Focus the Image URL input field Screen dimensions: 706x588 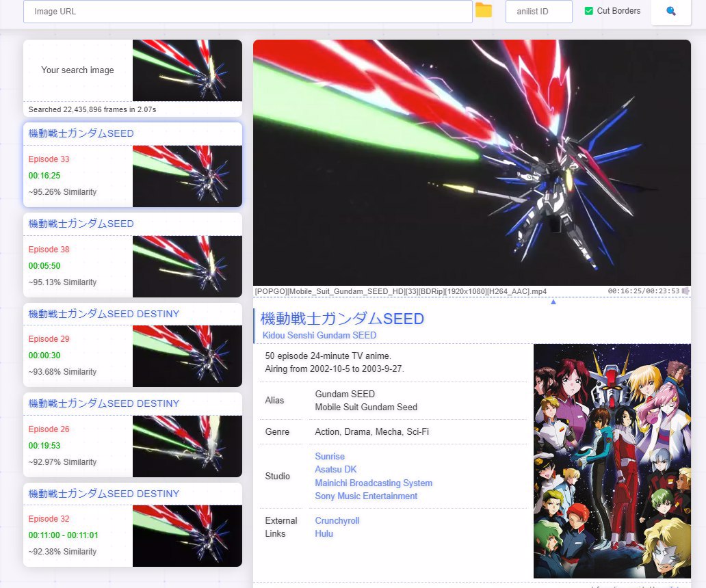(x=248, y=11)
